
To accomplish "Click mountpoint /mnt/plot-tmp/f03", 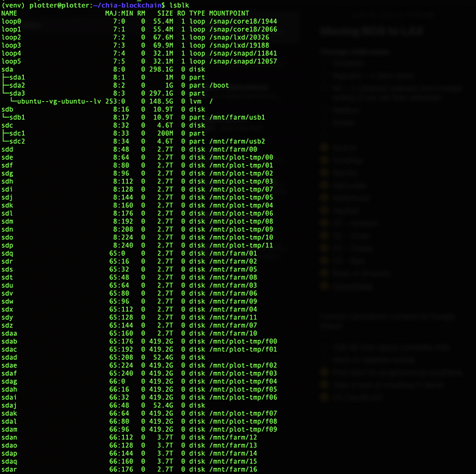I will point(243,373).
